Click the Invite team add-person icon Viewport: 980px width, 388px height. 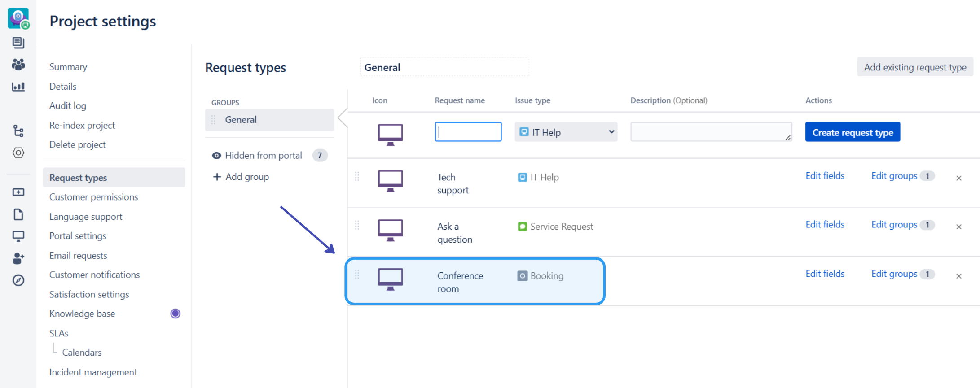pos(18,258)
